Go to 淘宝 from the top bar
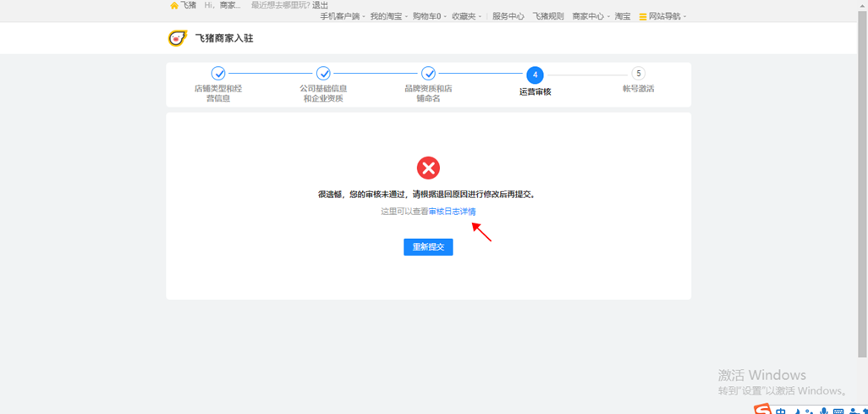 [x=622, y=17]
